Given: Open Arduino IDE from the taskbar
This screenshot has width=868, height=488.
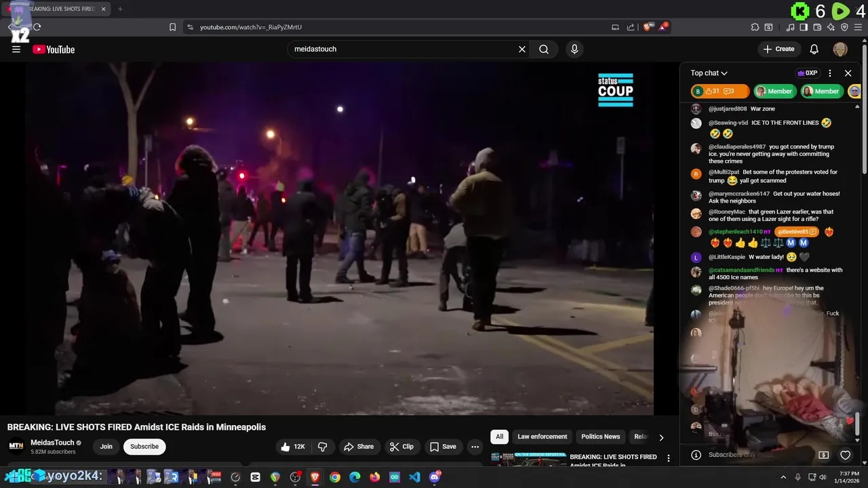Looking at the screenshot, I should [395, 477].
